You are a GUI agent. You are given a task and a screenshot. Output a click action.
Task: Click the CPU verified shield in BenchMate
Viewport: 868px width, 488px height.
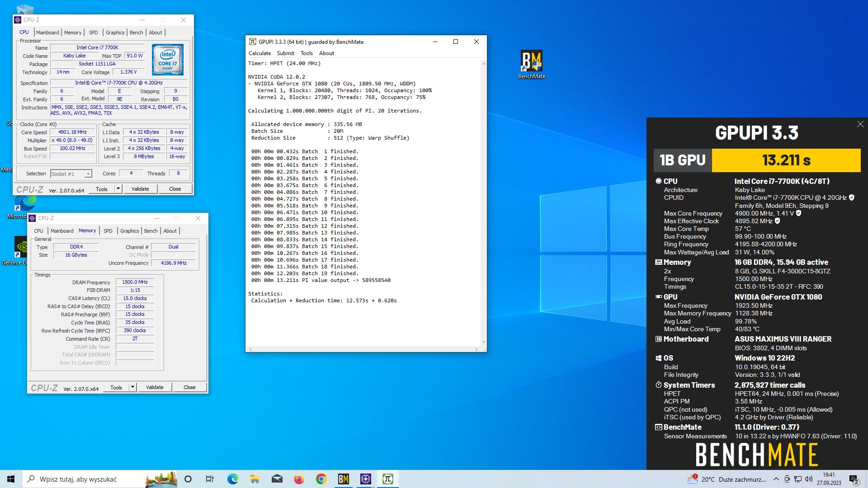pos(852,197)
